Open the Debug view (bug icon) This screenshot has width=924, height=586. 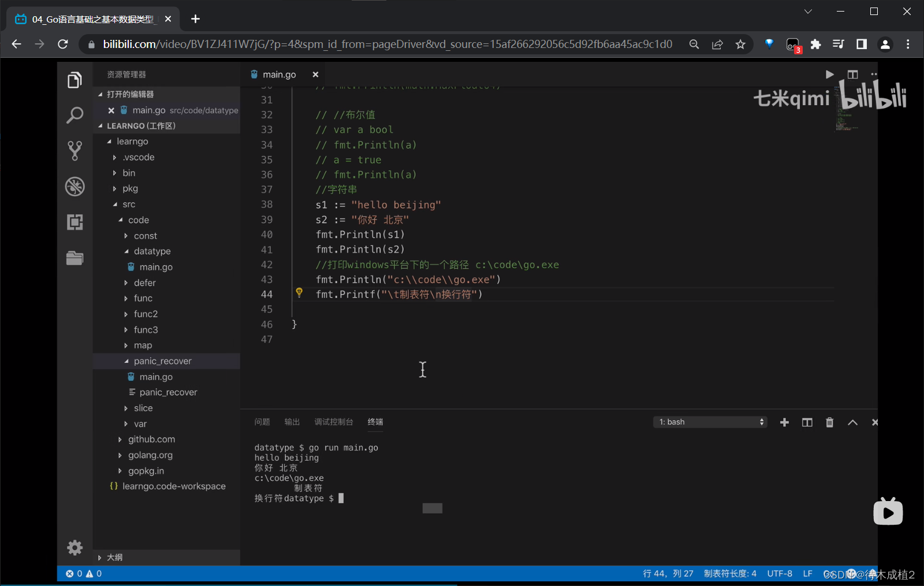pyautogui.click(x=74, y=186)
